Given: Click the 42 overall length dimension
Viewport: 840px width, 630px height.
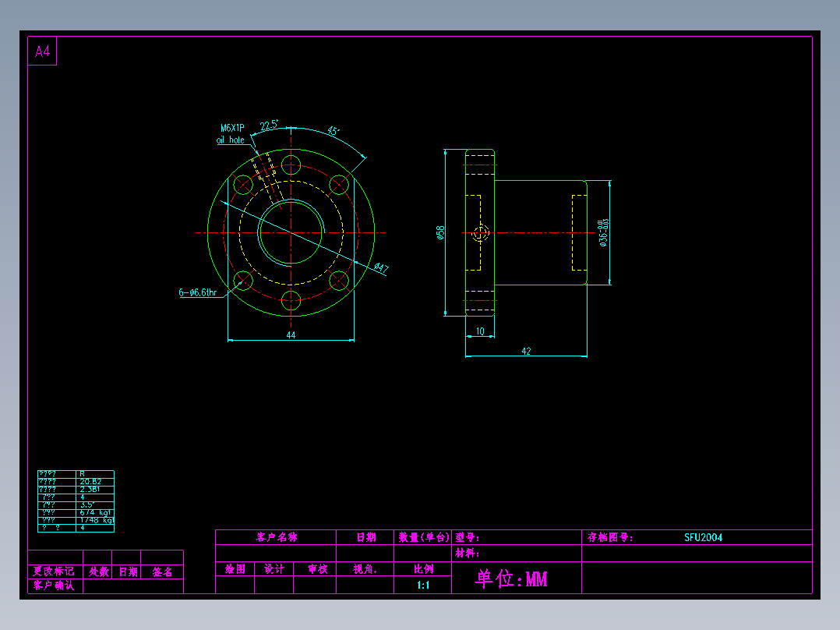Looking at the screenshot, I should pyautogui.click(x=526, y=351).
